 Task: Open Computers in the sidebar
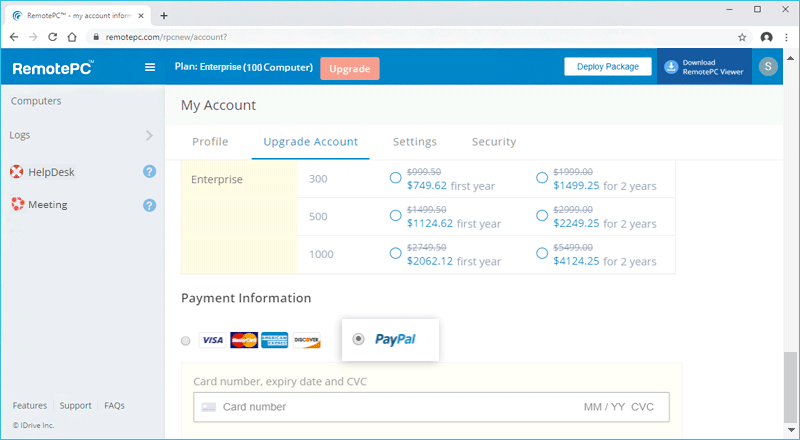36,101
